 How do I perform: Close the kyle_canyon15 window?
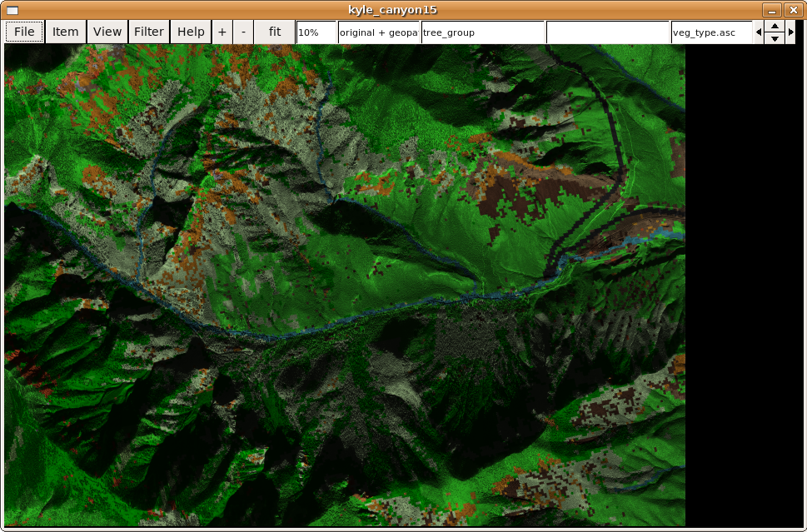(793, 10)
